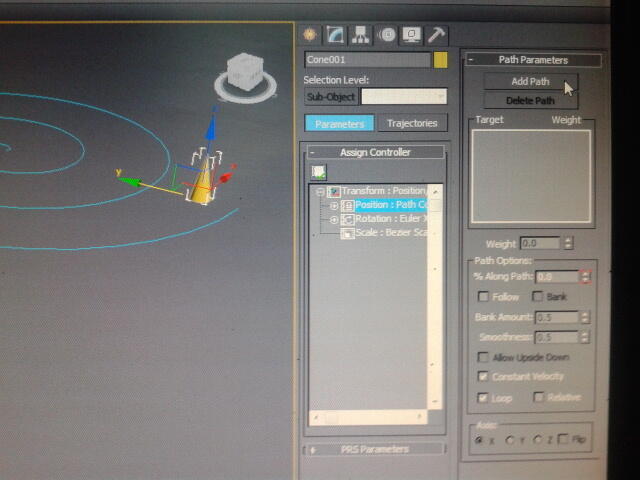This screenshot has width=640, height=480.
Task: Click the % Along Path value field
Action: [557, 277]
